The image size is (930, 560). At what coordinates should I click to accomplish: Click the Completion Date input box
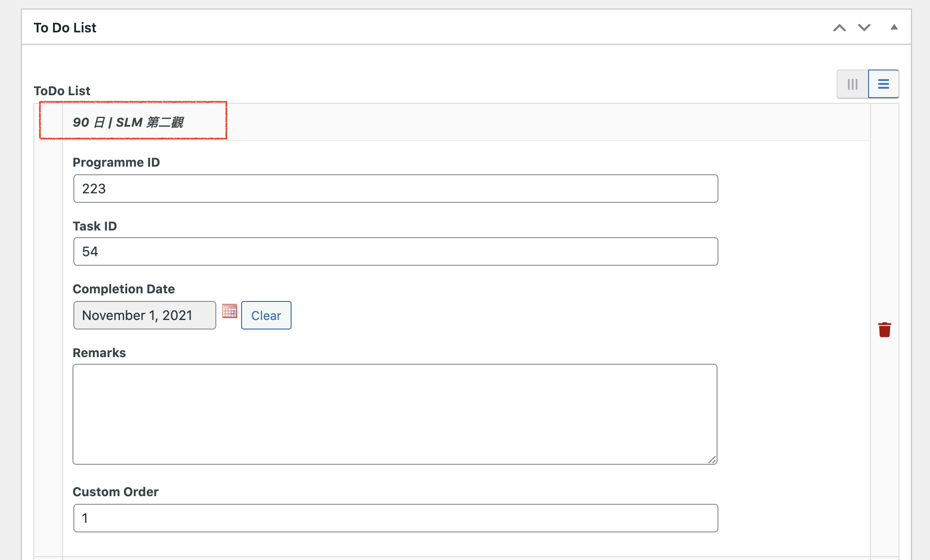[x=144, y=315]
